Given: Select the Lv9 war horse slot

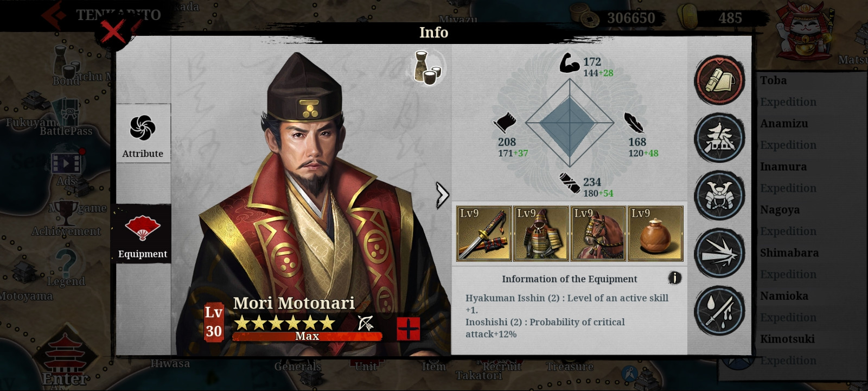Looking at the screenshot, I should (598, 234).
